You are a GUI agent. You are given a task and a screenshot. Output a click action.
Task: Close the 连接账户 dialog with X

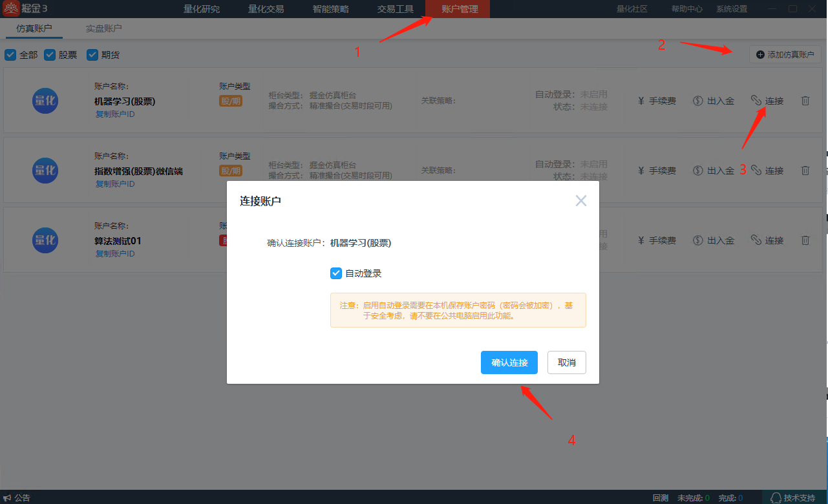pyautogui.click(x=581, y=201)
